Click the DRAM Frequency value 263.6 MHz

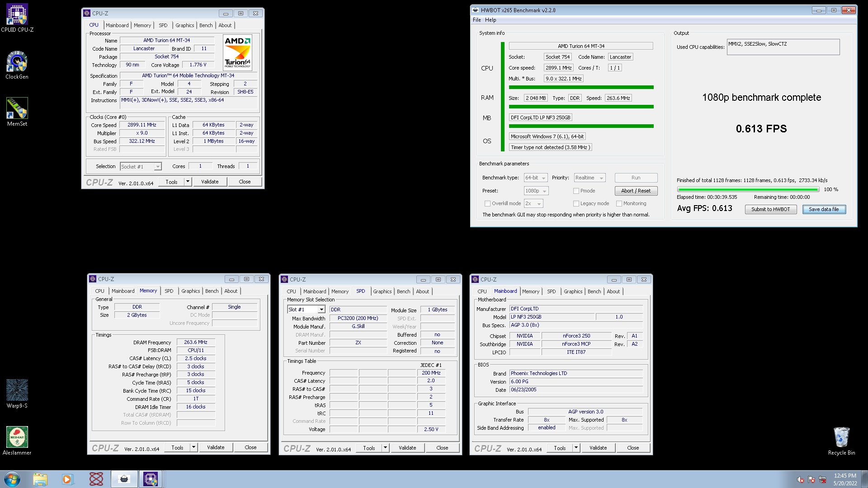pyautogui.click(x=195, y=342)
